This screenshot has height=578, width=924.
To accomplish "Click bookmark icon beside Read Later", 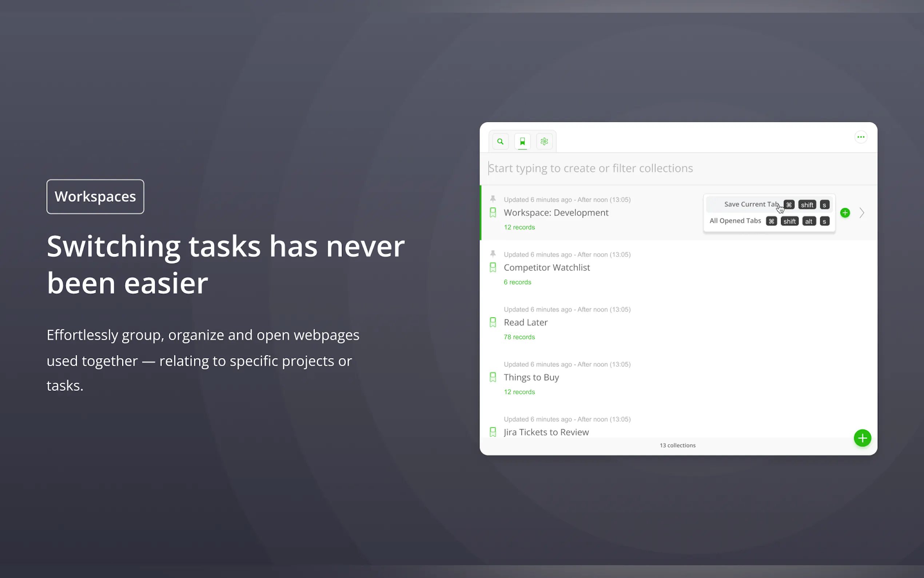I will [493, 322].
